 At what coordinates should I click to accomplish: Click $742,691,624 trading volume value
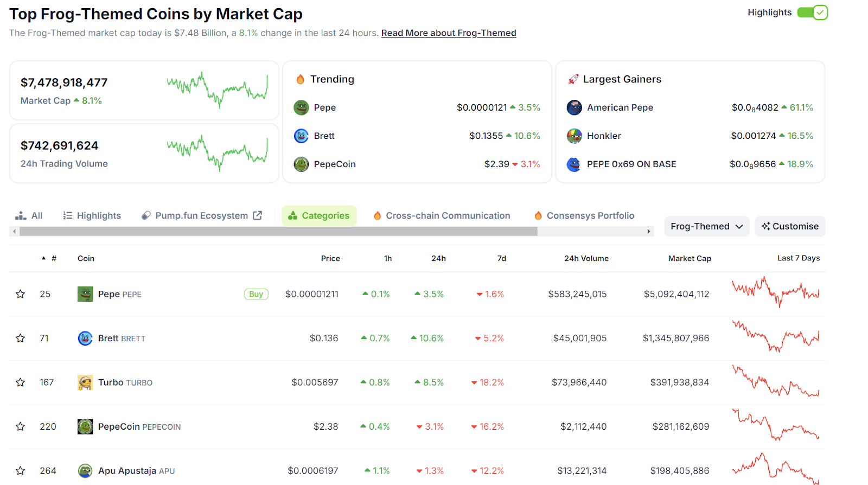pyautogui.click(x=59, y=145)
